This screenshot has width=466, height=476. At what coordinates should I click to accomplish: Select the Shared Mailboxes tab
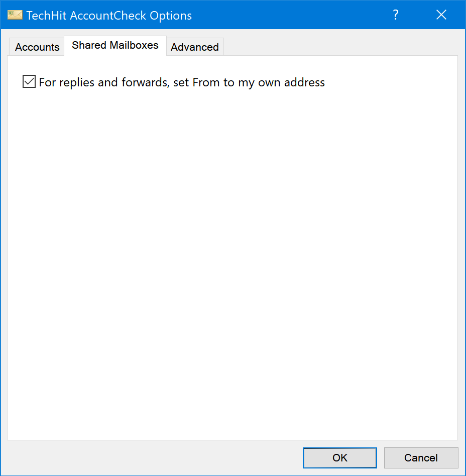pyautogui.click(x=115, y=46)
